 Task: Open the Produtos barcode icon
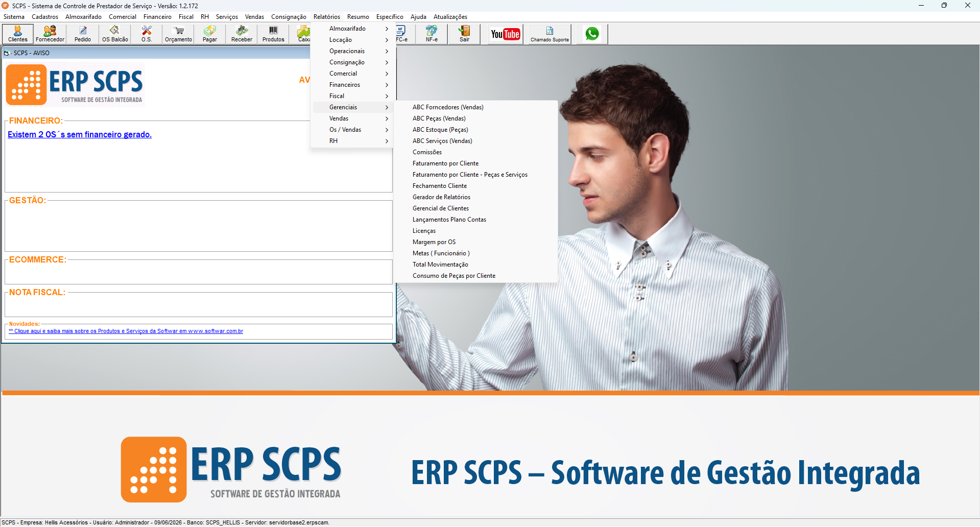[273, 34]
